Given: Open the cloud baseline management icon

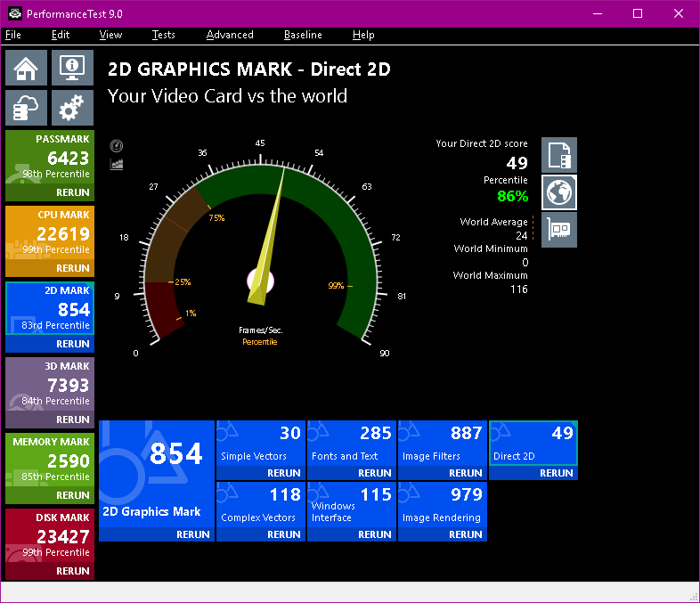Looking at the screenshot, I should (x=26, y=108).
